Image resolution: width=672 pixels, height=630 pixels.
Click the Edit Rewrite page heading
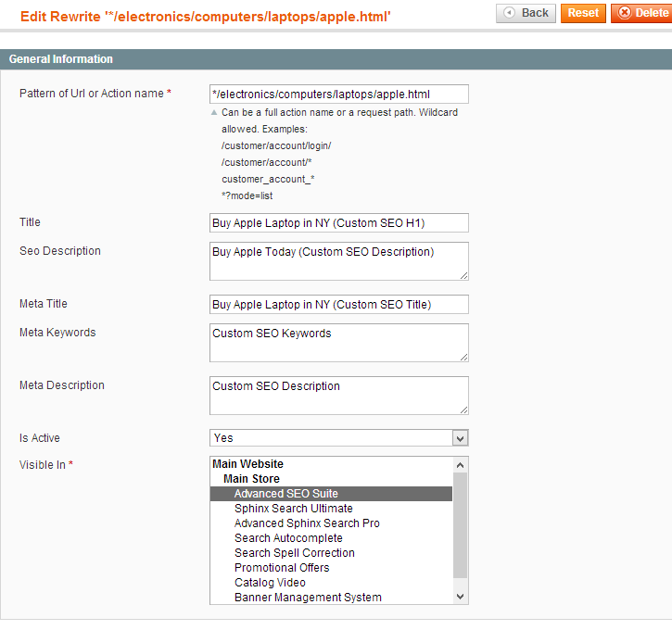206,17
